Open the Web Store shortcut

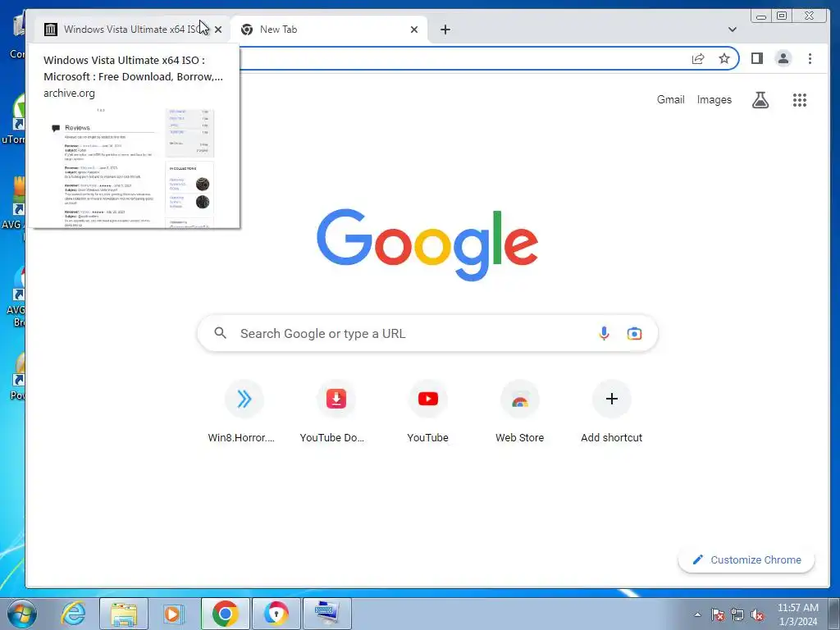(519, 412)
